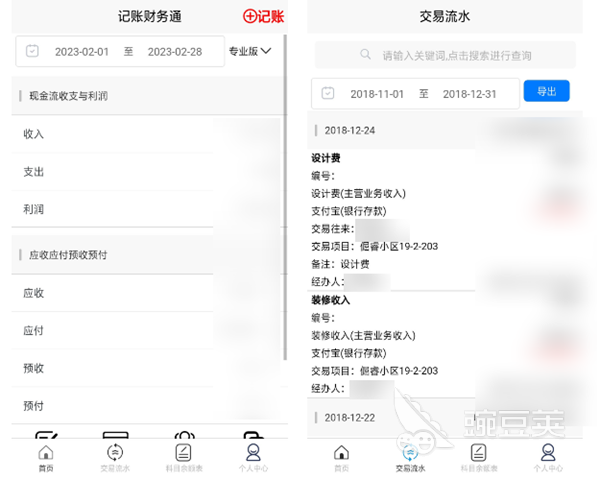Open 个人中心 from the 交易流水 screen

(547, 456)
